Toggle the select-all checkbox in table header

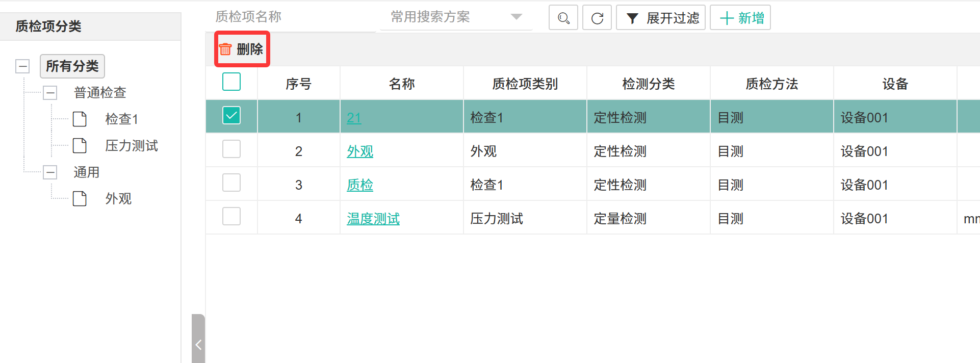click(231, 82)
